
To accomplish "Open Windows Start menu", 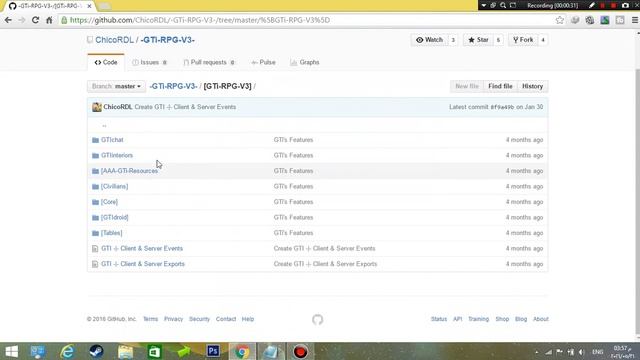I will pyautogui.click(x=11, y=351).
